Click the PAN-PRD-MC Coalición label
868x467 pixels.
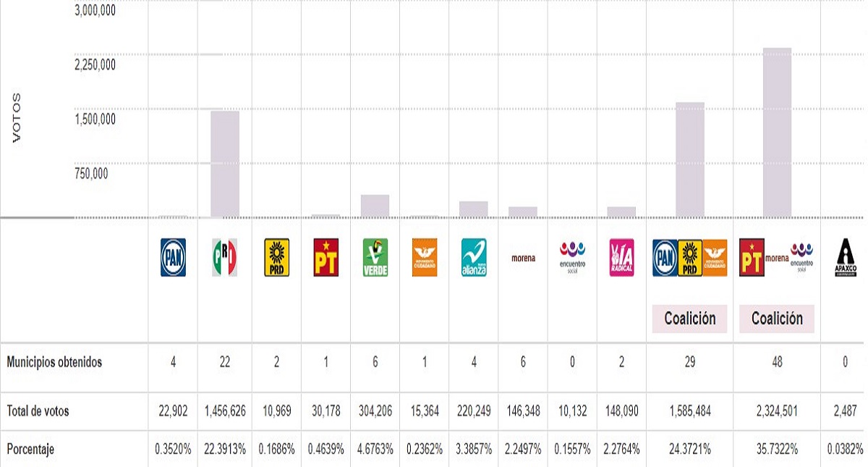689,319
